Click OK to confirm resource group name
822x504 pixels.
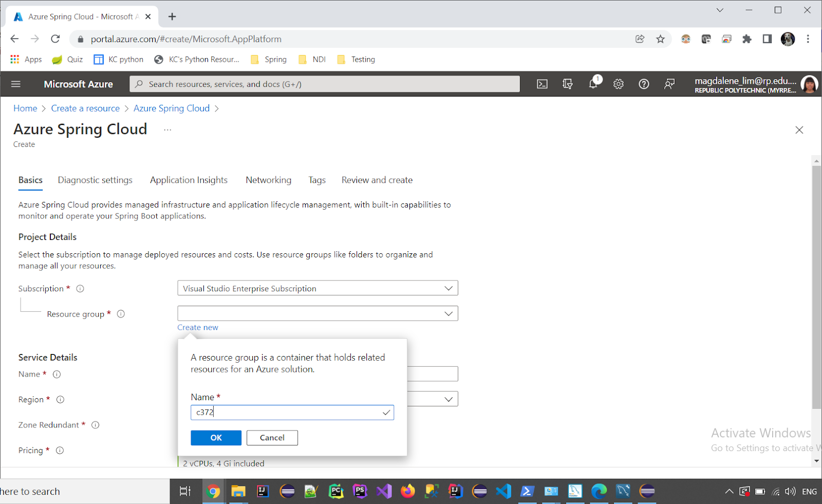(x=215, y=438)
